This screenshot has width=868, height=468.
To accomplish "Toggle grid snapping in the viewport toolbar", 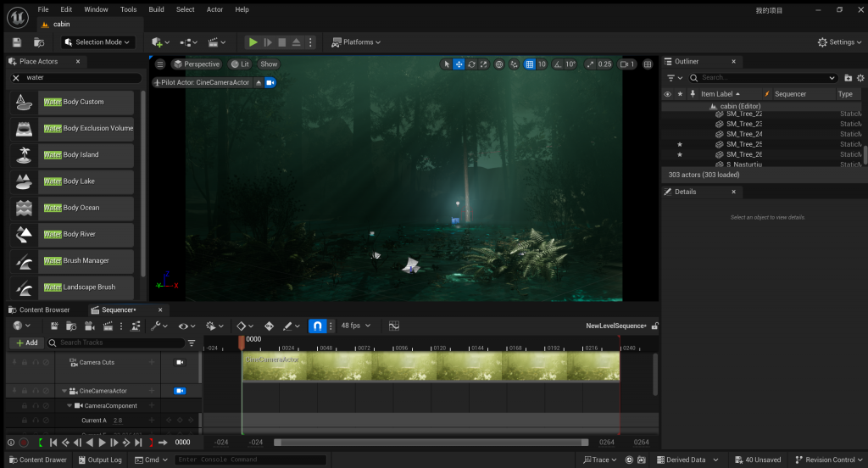I will [529, 64].
